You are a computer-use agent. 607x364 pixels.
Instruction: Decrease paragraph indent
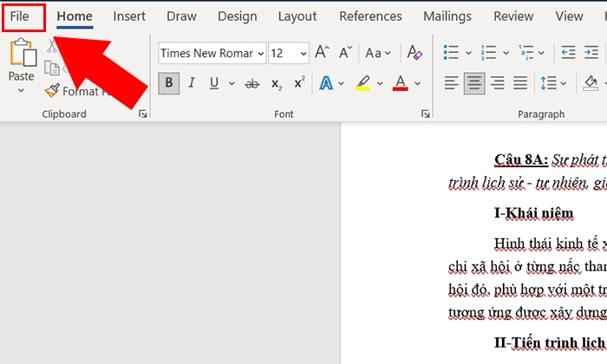568,52
